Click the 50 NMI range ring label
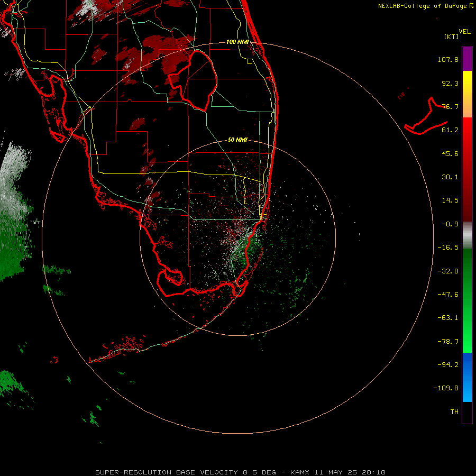Image resolution: width=476 pixels, height=476 pixels. click(x=237, y=140)
